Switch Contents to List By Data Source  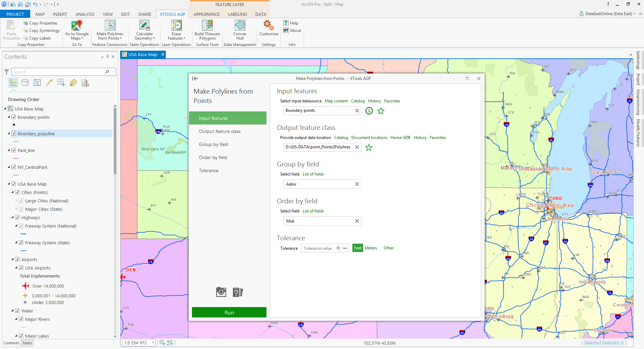click(x=25, y=83)
